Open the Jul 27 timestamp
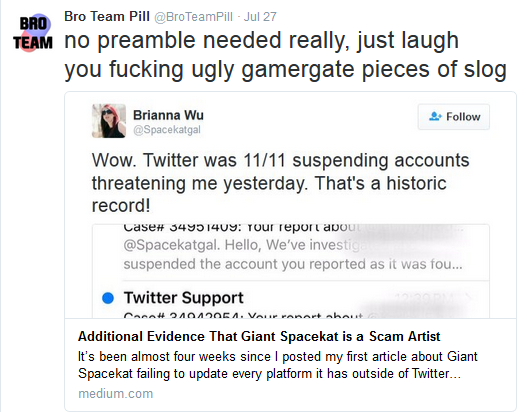Screen dimensions: 527x412 pos(260,16)
